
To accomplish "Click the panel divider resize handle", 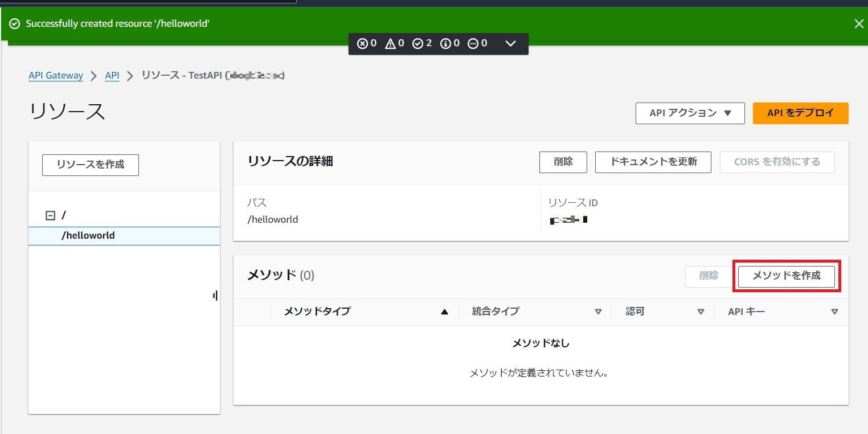I will pos(215,296).
